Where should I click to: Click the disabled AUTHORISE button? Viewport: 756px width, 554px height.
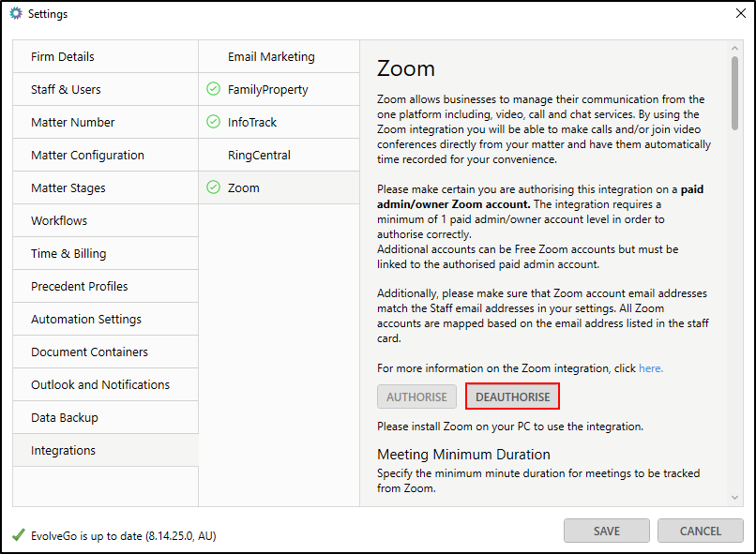[x=416, y=397]
